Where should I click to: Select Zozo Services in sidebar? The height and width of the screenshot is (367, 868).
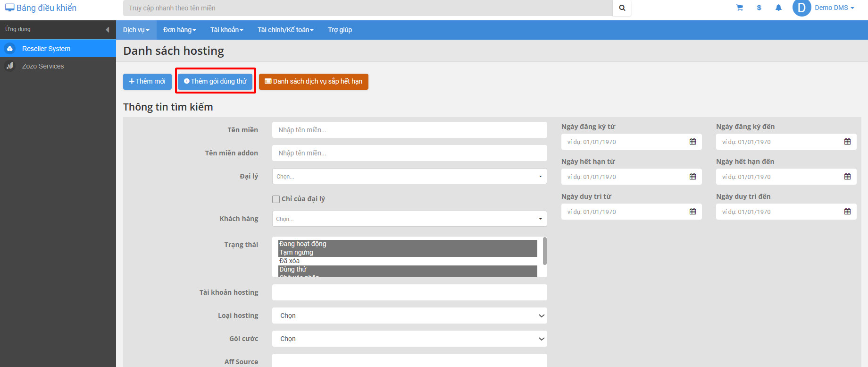[x=58, y=66]
